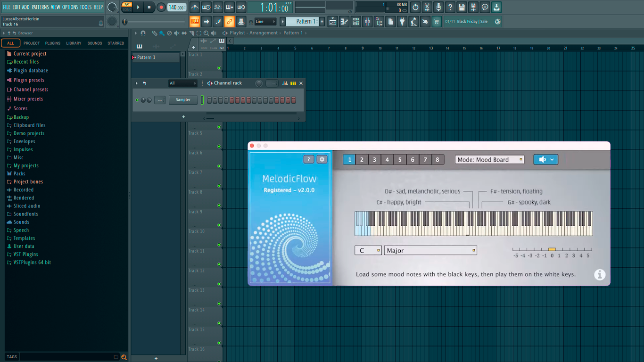The width and height of the screenshot is (644, 362).
Task: Open the Line snap dropdown in toolbar
Action: tap(265, 22)
